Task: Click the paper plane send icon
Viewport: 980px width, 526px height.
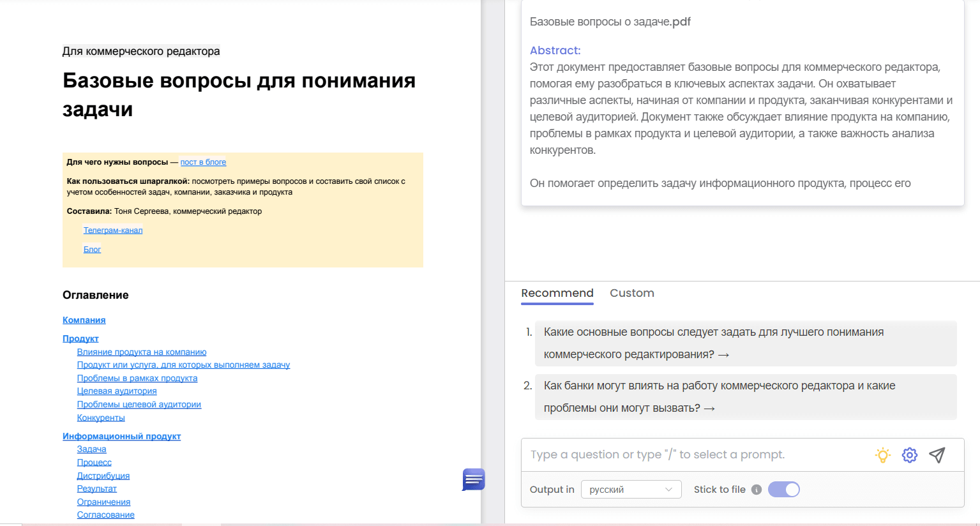Action: [937, 455]
